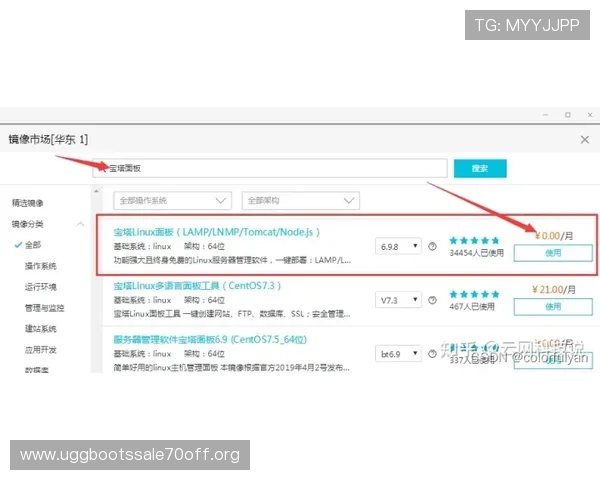Click 34454人已使用 text
This screenshot has width=600, height=480.
coord(476,253)
